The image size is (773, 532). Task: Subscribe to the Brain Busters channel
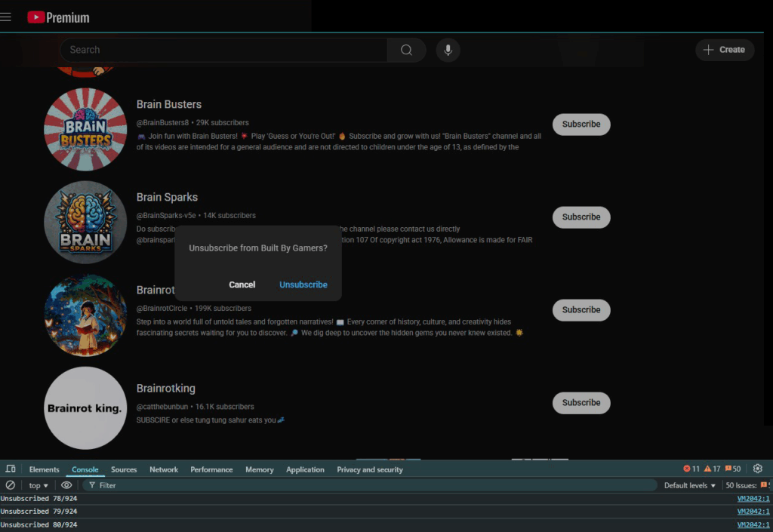(581, 124)
